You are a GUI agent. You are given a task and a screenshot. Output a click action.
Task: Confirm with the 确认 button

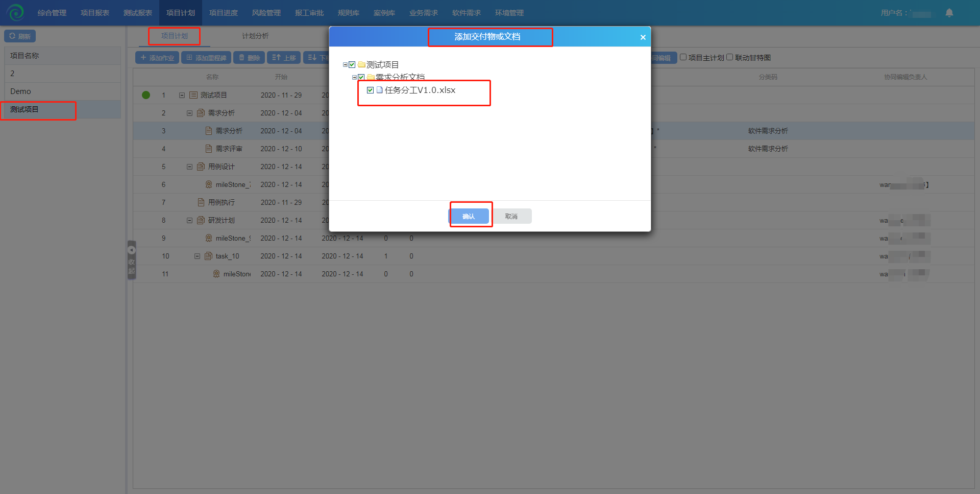[469, 216]
